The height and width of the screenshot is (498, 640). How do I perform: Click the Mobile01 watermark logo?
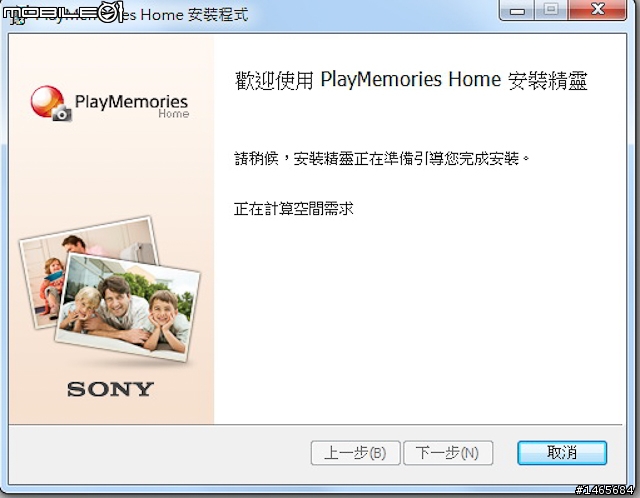coord(63,12)
